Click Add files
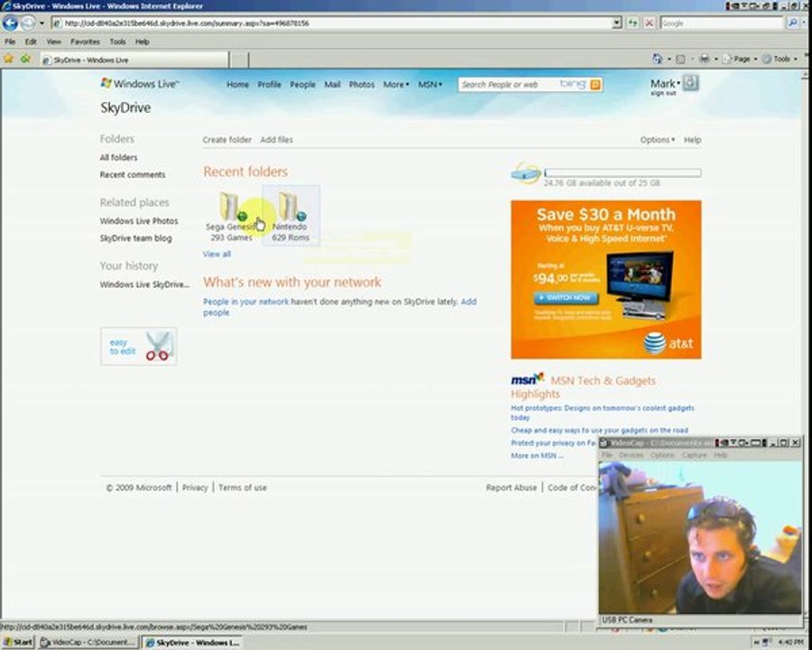812x650 pixels. [277, 139]
